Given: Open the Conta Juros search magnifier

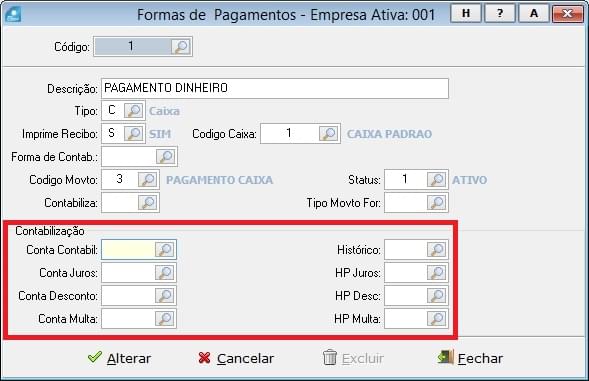Looking at the screenshot, I should 165,272.
